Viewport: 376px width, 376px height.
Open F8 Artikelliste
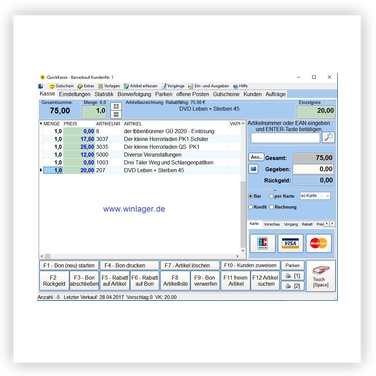point(175,281)
